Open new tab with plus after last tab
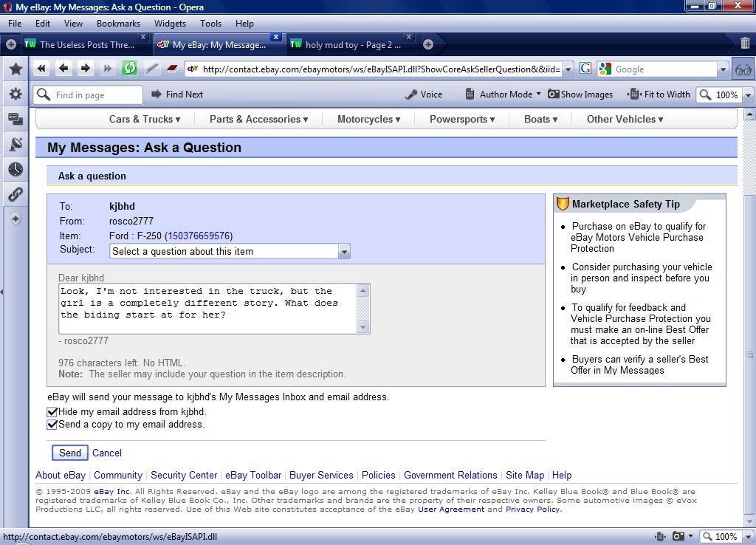The height and width of the screenshot is (545, 756). [427, 44]
